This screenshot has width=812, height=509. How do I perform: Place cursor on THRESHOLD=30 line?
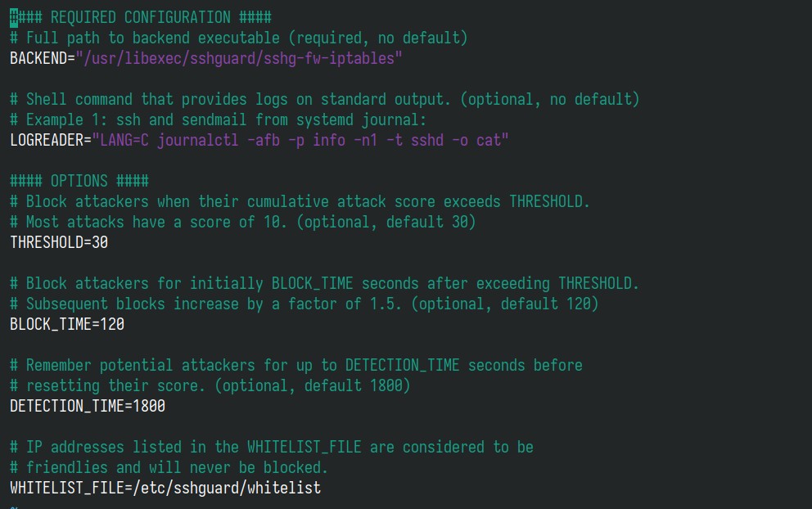click(59, 241)
